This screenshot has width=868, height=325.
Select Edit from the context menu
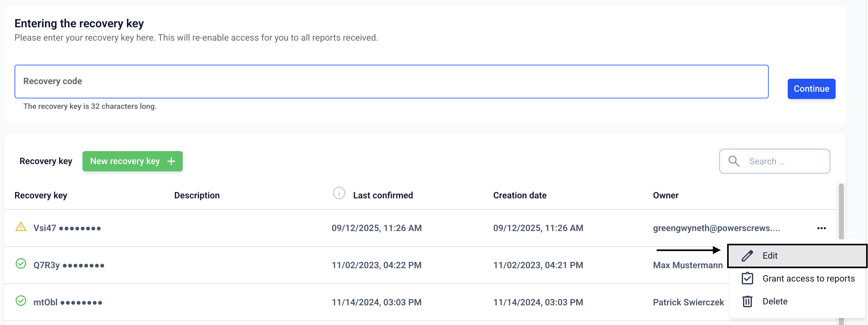[770, 256]
